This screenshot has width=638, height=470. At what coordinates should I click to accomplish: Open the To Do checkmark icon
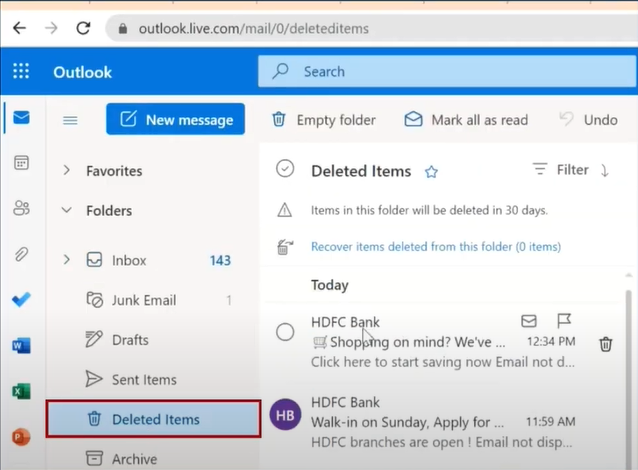(x=21, y=299)
